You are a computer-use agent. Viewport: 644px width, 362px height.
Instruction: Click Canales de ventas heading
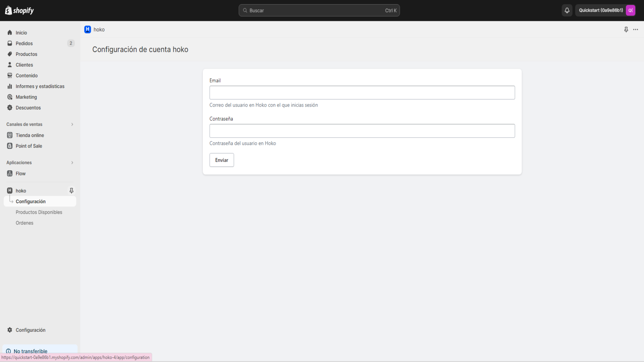tap(24, 124)
